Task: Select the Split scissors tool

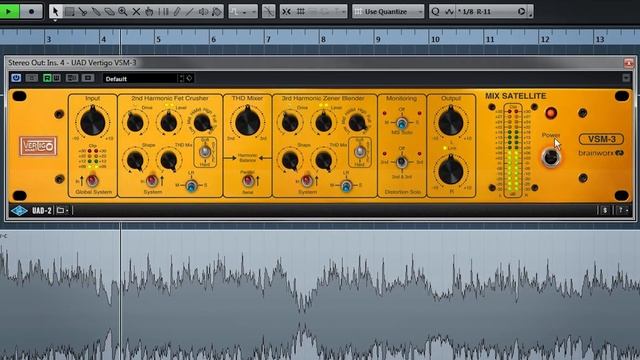Action: click(x=83, y=12)
